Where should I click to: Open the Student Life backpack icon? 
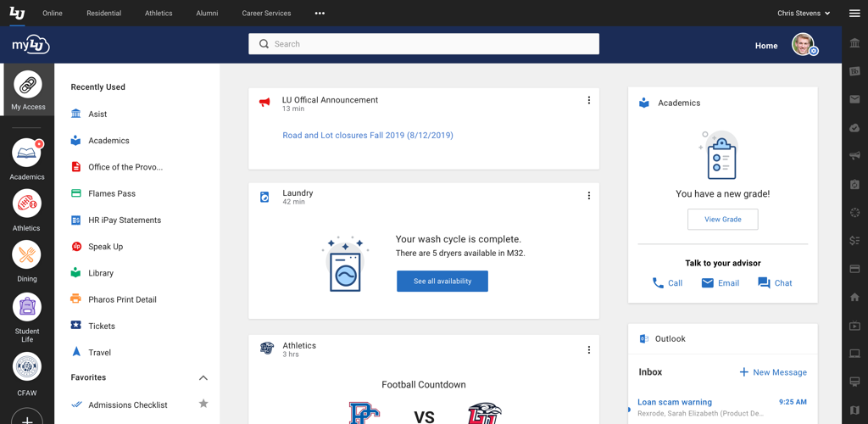[x=26, y=307]
